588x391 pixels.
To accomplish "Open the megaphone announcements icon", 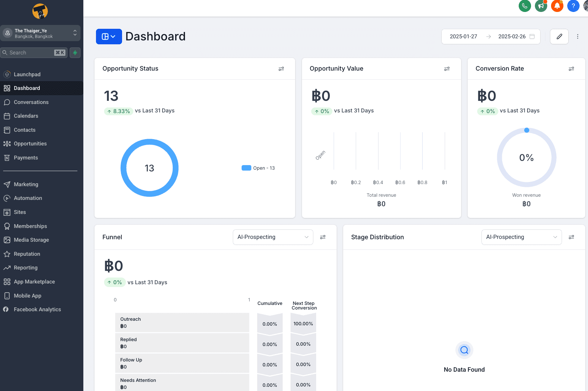I will coord(541,6).
